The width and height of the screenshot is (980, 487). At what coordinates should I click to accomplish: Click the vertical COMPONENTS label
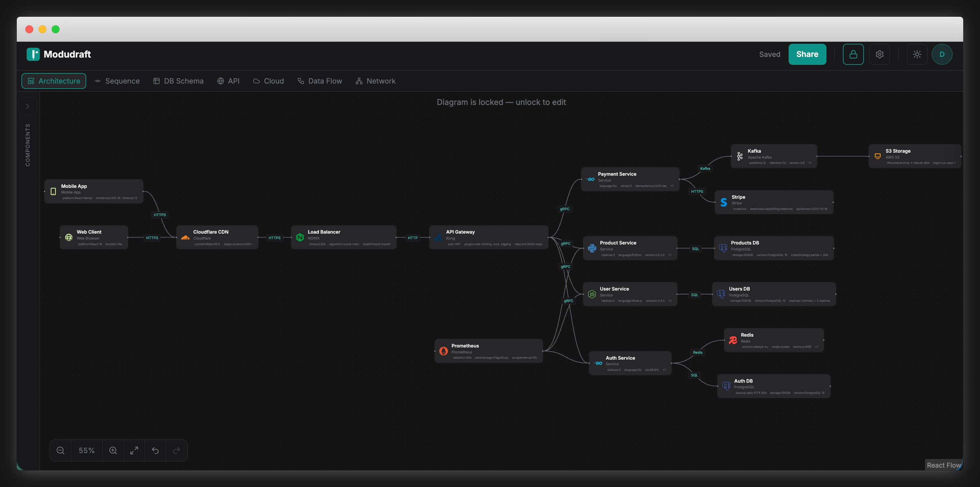coord(27,145)
